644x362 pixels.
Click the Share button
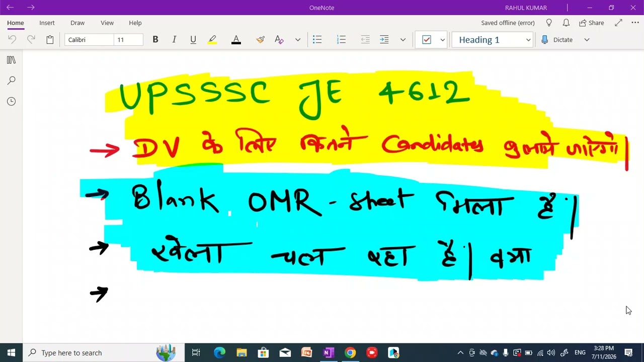pos(592,23)
